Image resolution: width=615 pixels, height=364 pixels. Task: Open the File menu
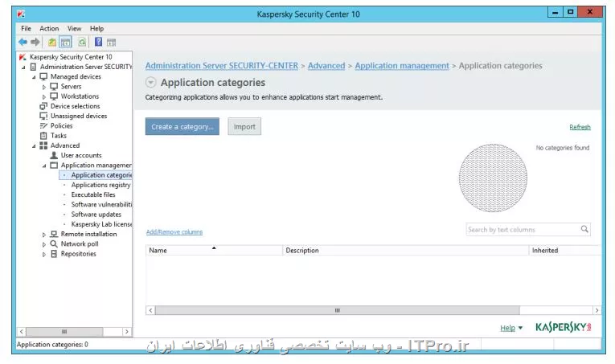click(26, 29)
